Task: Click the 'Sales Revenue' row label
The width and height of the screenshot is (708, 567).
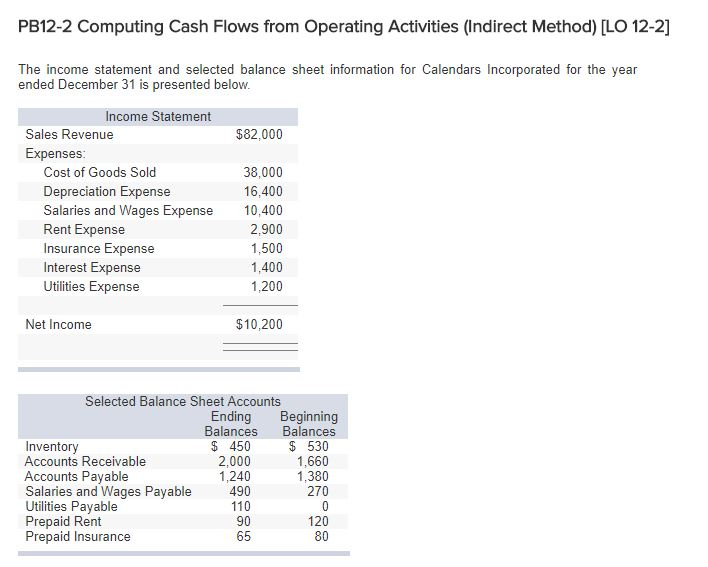Action: (x=69, y=135)
